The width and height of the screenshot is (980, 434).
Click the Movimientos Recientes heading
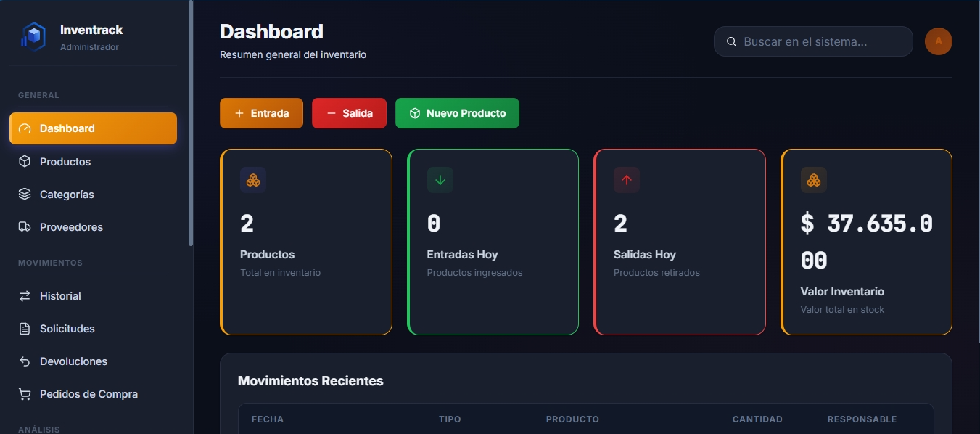point(310,381)
